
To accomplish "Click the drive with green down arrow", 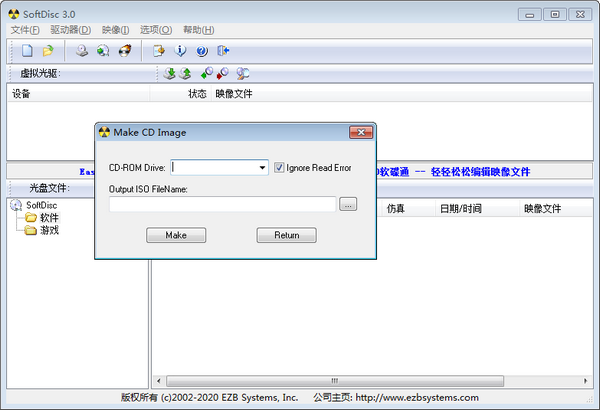I will tap(169, 74).
